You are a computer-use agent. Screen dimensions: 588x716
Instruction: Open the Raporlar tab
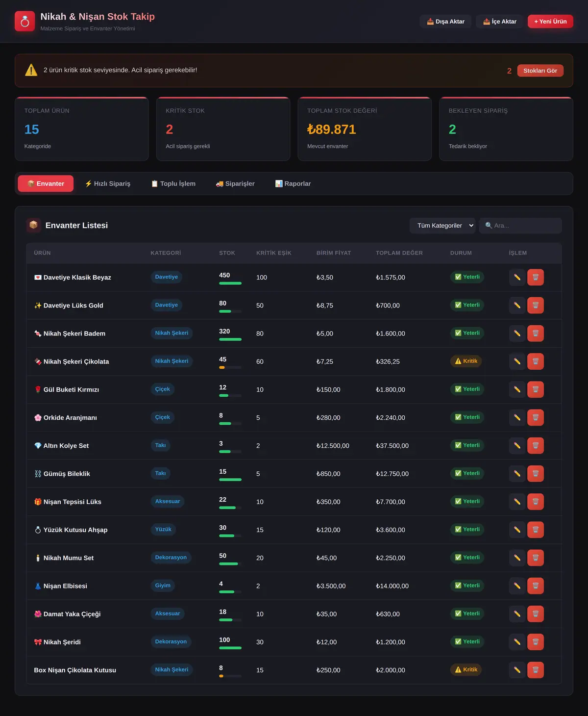click(x=293, y=183)
